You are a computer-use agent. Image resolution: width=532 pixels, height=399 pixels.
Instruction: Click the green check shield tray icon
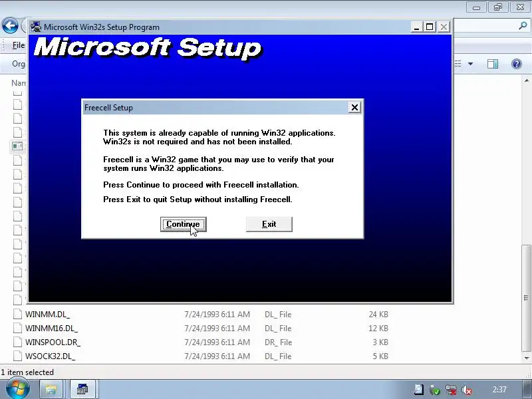(x=435, y=390)
